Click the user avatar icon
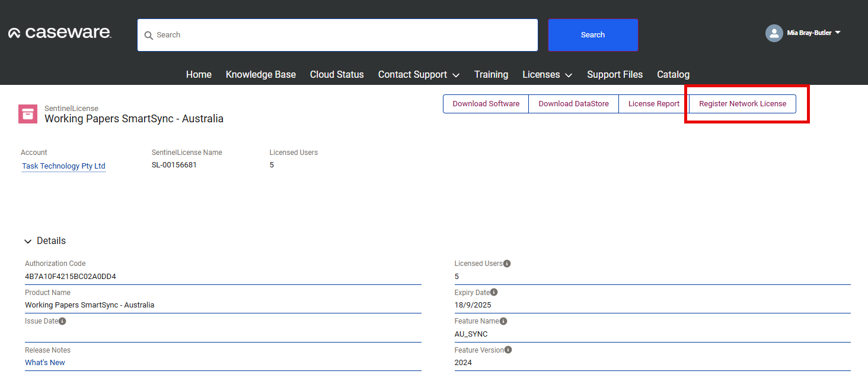The image size is (868, 374). tap(774, 33)
